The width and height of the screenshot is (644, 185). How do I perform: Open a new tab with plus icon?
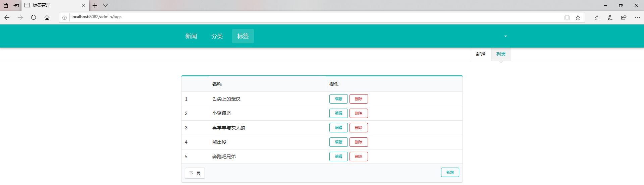click(x=95, y=5)
